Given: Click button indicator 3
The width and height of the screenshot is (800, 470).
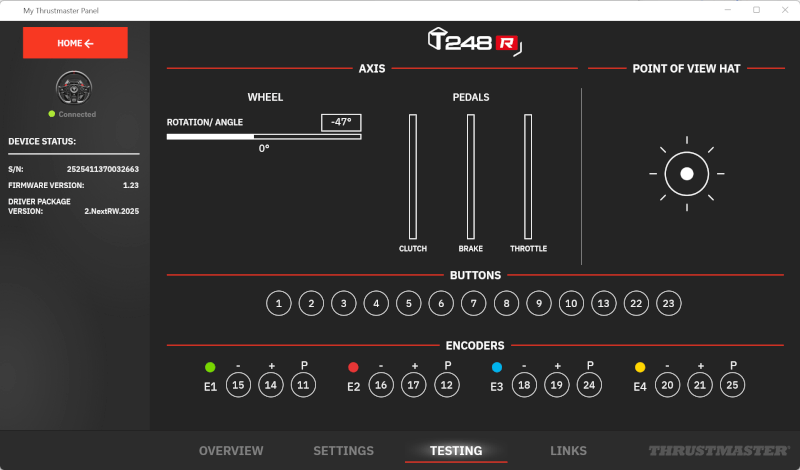Looking at the screenshot, I should [343, 304].
